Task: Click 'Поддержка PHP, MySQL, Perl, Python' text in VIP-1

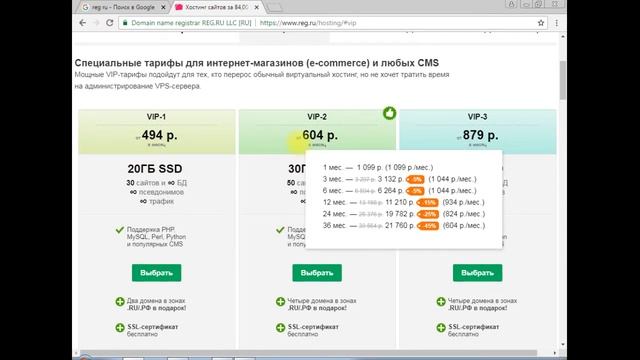Action: (x=156, y=237)
